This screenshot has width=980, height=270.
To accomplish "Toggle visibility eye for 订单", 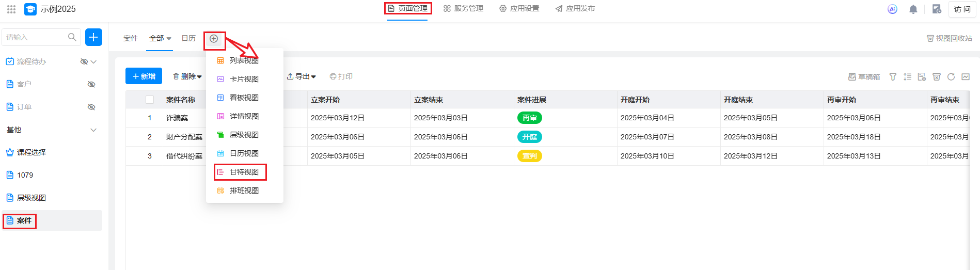I will point(91,107).
